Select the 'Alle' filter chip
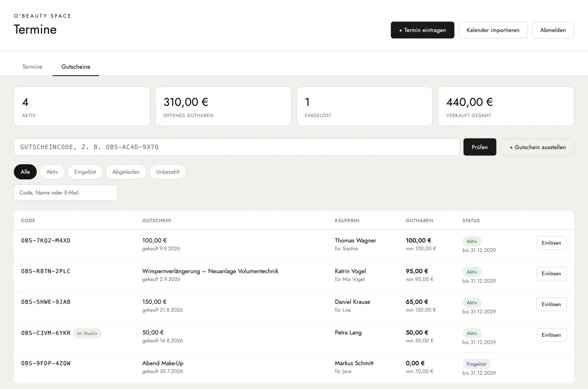The image size is (588, 389). [25, 172]
